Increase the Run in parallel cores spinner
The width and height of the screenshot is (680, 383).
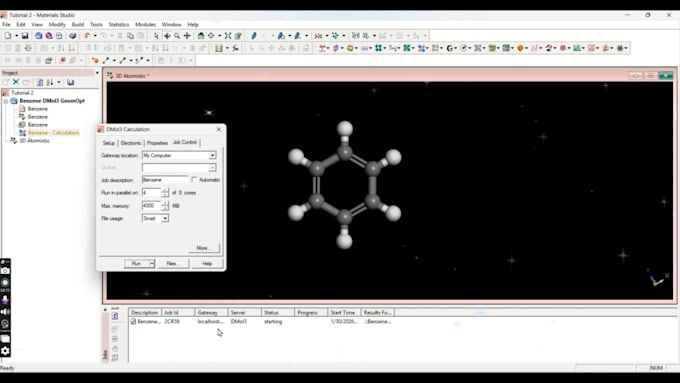click(x=165, y=190)
